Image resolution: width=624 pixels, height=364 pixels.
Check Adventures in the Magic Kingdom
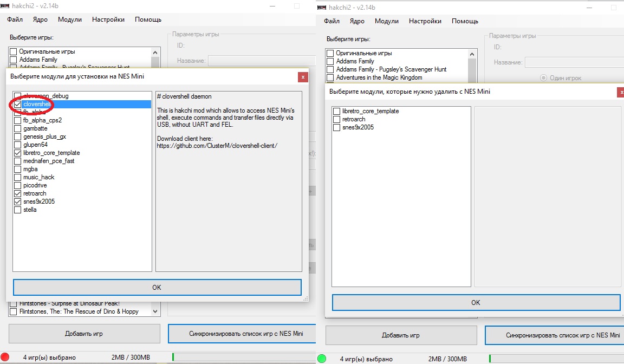click(x=330, y=77)
